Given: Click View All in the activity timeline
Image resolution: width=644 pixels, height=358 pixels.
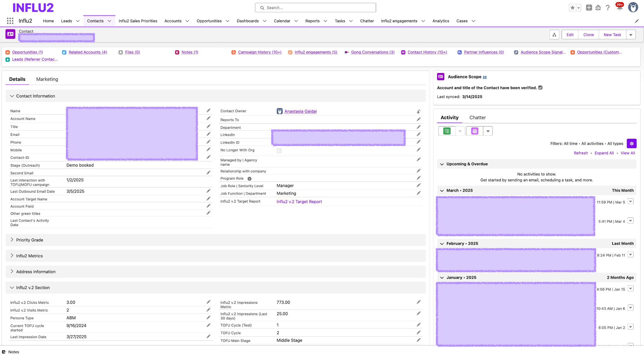Looking at the screenshot, I should pos(628,153).
